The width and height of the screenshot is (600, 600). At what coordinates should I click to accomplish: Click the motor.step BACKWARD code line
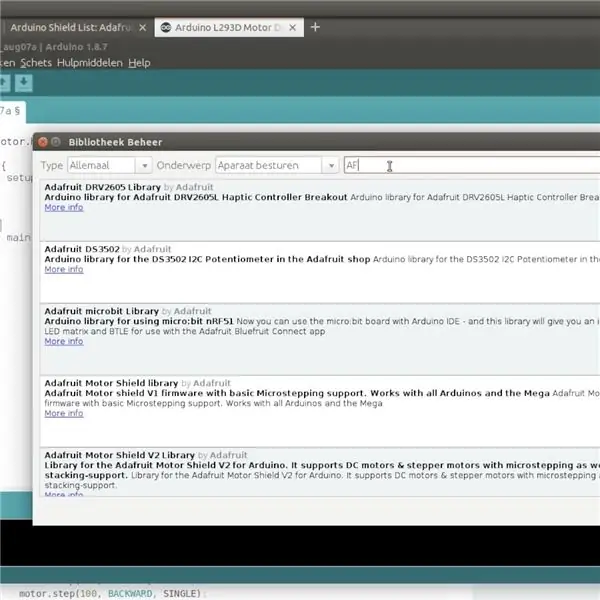coord(110,593)
